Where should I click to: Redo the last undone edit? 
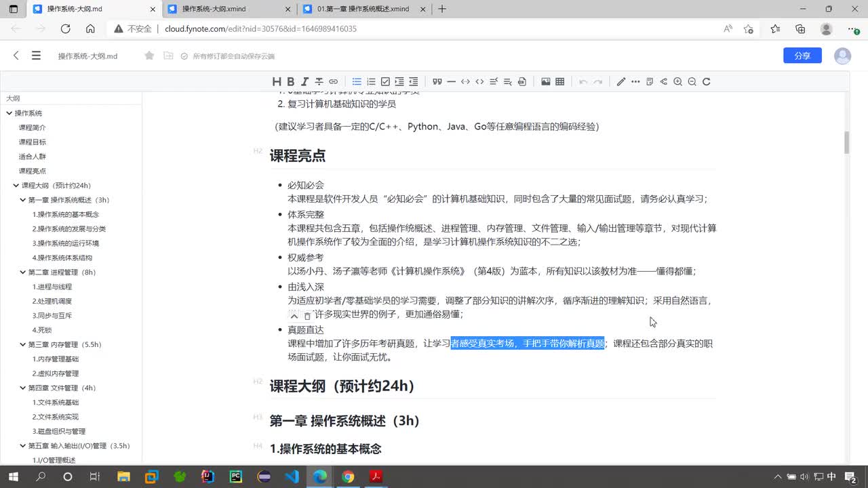pyautogui.click(x=597, y=81)
